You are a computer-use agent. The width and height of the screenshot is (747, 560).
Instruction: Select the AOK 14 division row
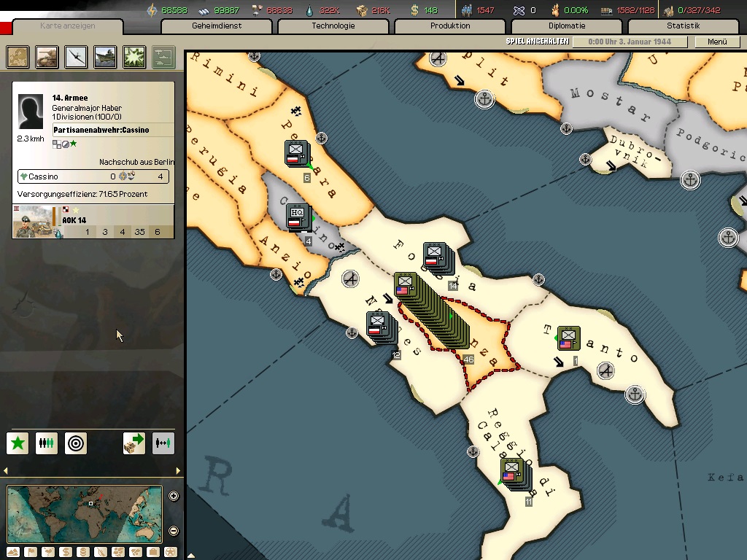tap(93, 222)
